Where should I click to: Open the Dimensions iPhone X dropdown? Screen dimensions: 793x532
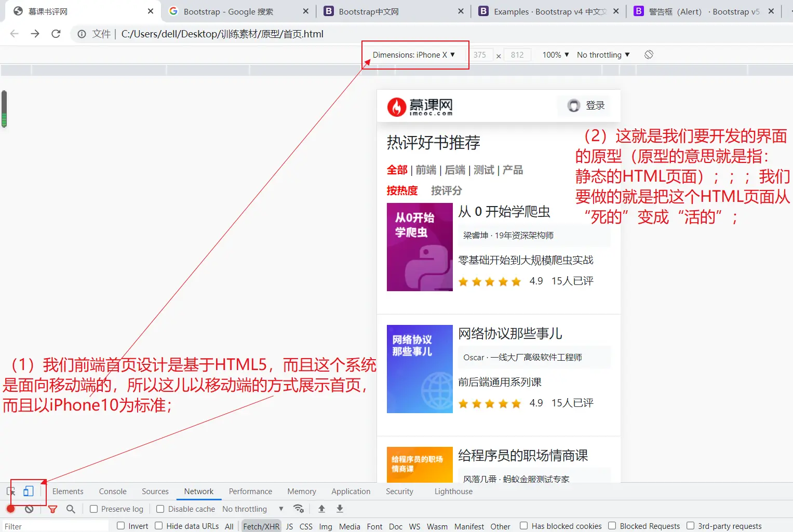[x=413, y=54]
